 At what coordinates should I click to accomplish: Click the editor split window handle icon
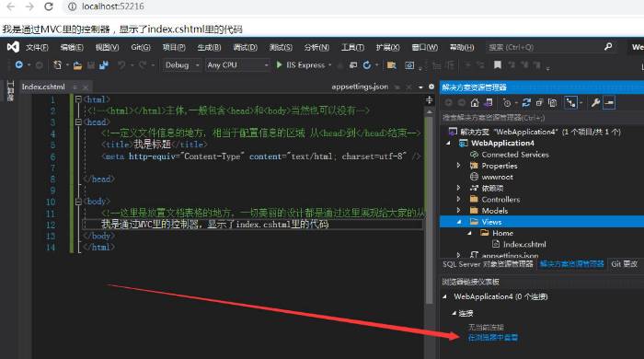[430, 99]
